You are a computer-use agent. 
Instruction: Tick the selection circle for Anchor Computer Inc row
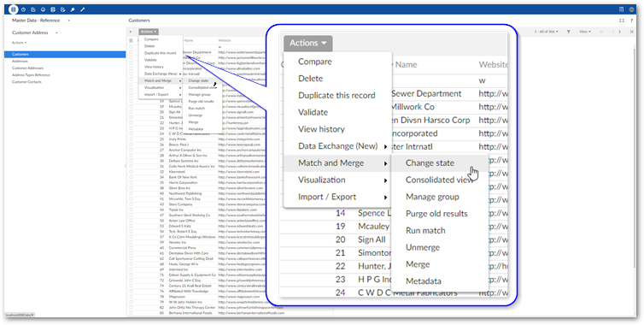click(131, 151)
